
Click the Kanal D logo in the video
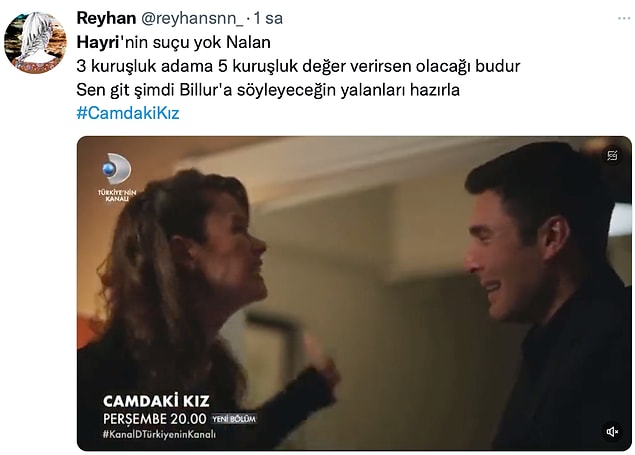117,168
